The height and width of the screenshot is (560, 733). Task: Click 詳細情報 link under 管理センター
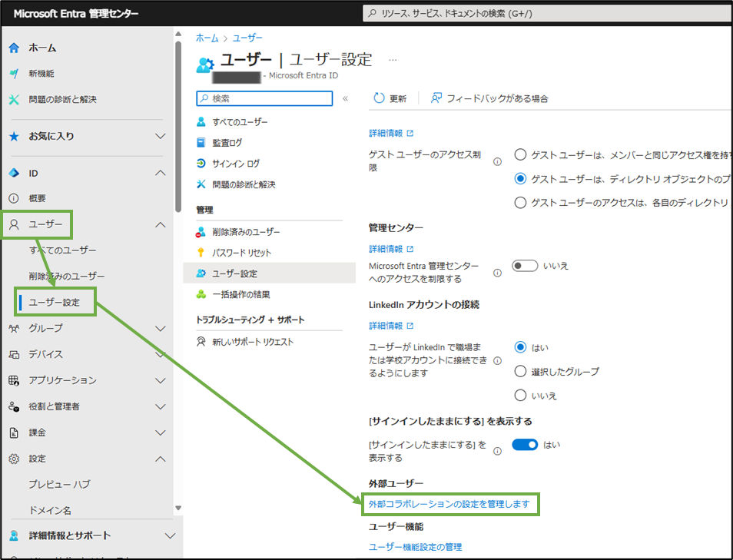point(391,249)
